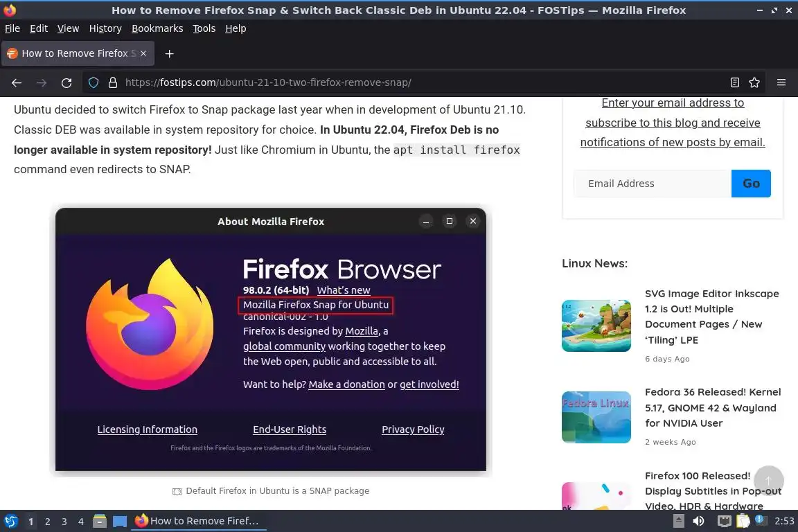Image resolution: width=798 pixels, height=532 pixels.
Task: Open the File menu
Action: pos(12,28)
